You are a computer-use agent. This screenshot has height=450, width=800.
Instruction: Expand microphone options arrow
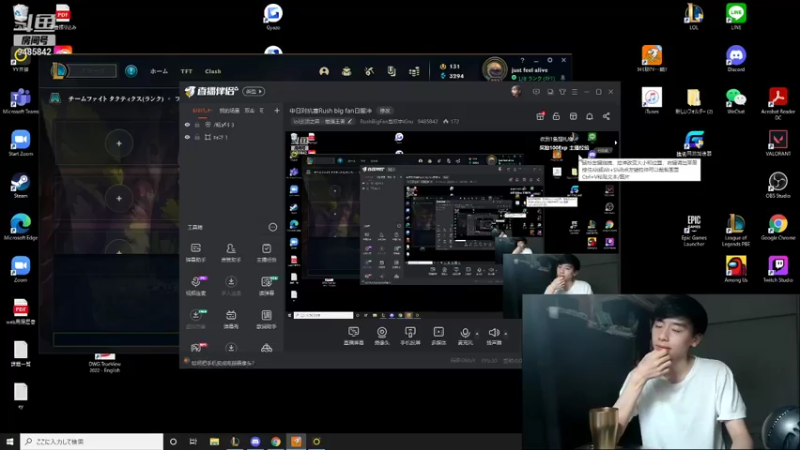point(477,334)
